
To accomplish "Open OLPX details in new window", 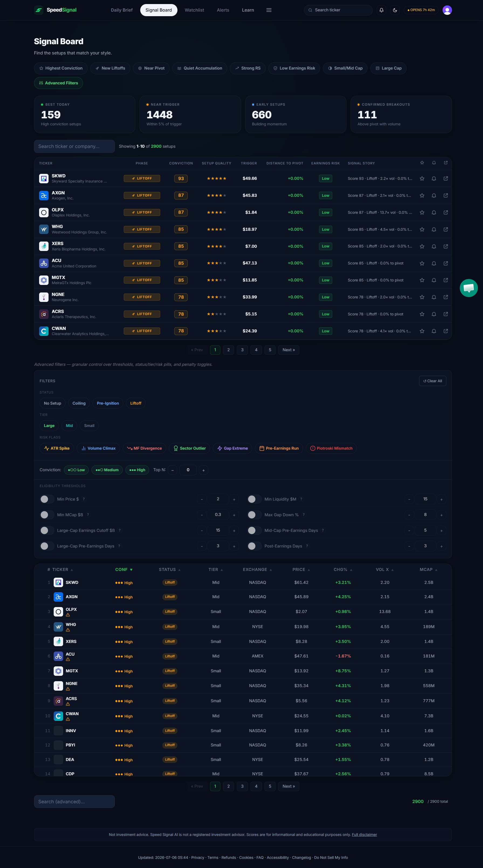I will point(446,212).
